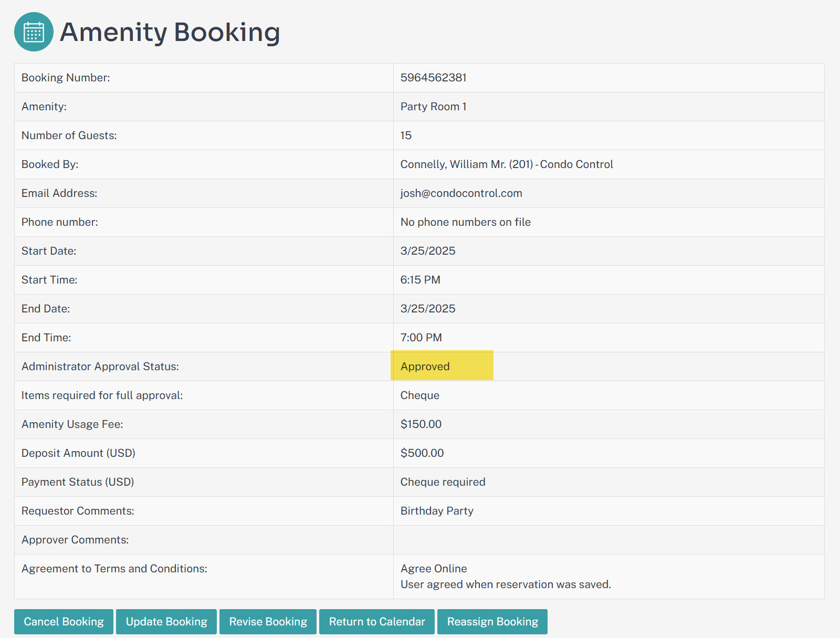
Task: Select the start time 6:15 PM
Action: (421, 280)
